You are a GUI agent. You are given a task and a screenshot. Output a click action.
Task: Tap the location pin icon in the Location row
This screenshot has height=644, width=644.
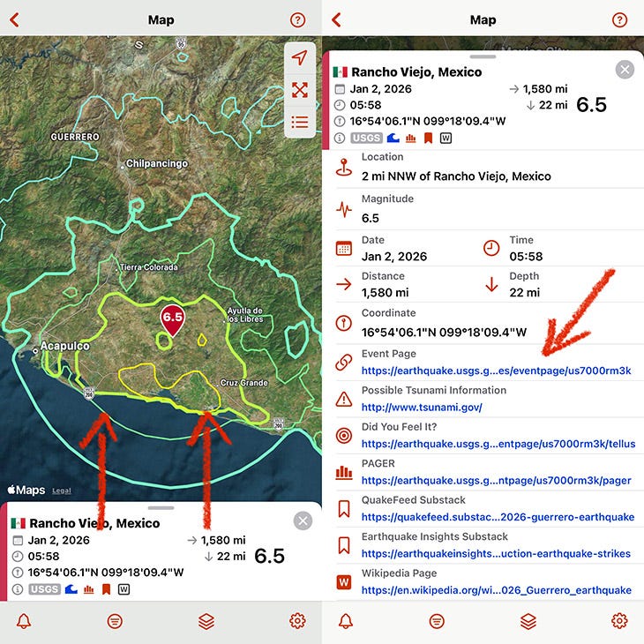(x=344, y=168)
